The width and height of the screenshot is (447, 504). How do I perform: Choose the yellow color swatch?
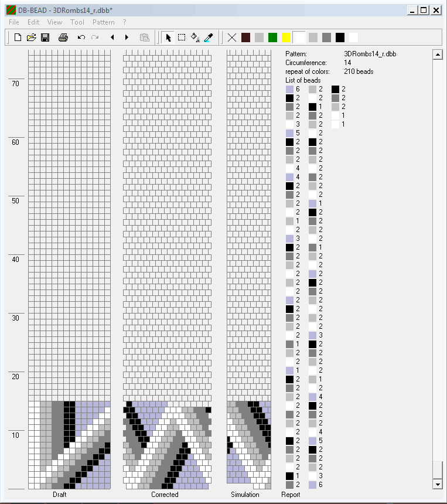click(x=286, y=38)
